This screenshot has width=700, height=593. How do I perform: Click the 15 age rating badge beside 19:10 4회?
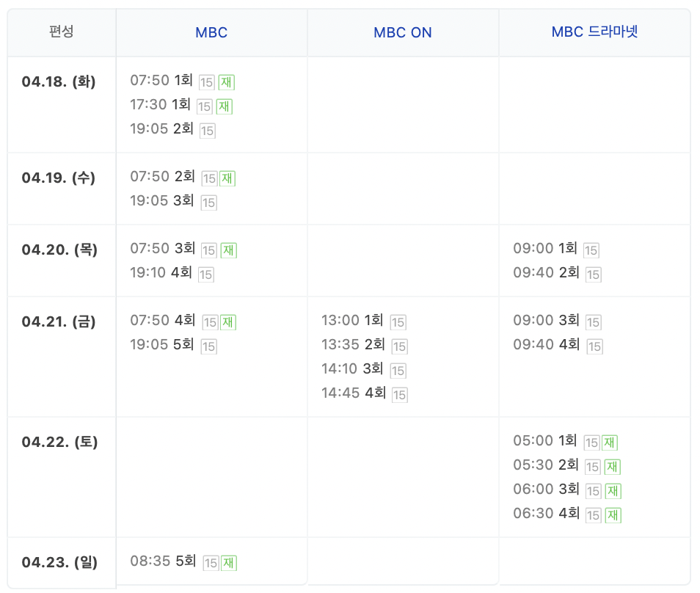click(x=205, y=274)
